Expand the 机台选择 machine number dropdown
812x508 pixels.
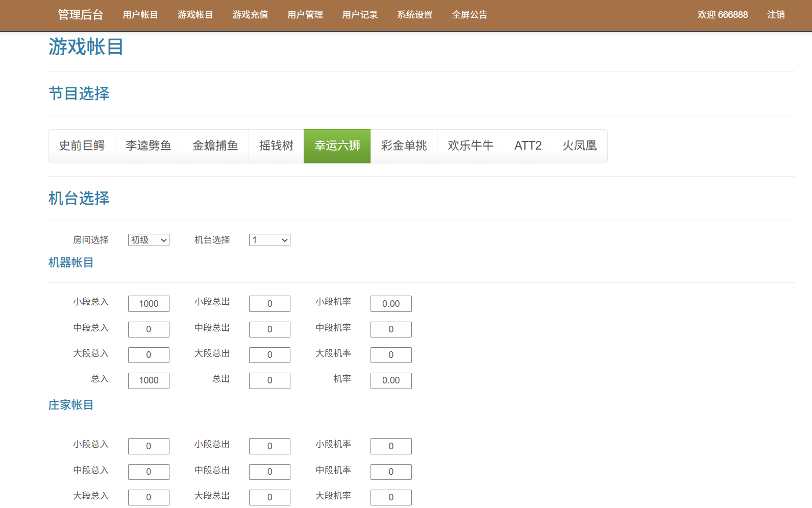(269, 240)
